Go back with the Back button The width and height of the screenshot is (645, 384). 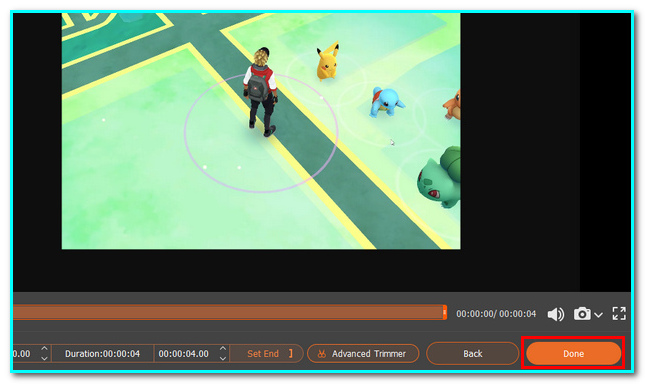pyautogui.click(x=473, y=354)
